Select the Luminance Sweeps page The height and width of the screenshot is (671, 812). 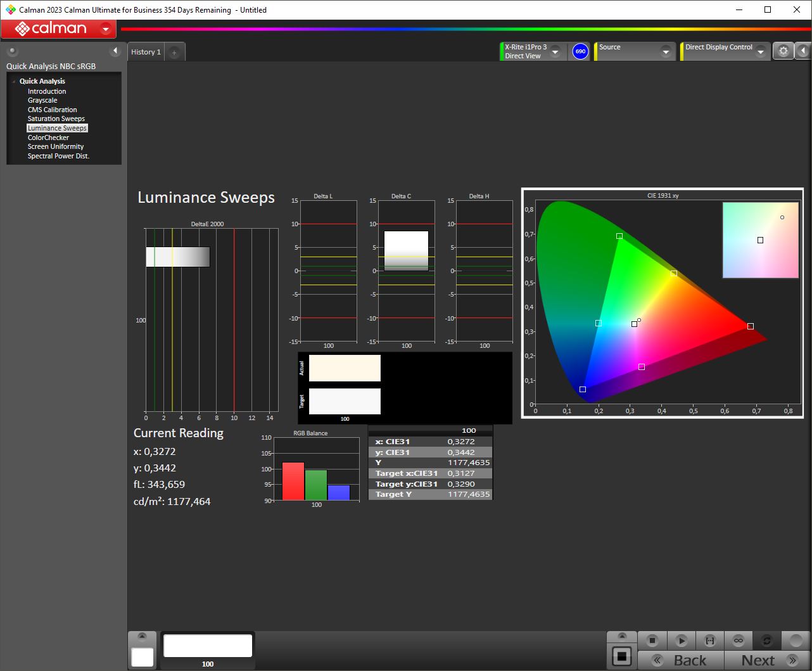[57, 128]
